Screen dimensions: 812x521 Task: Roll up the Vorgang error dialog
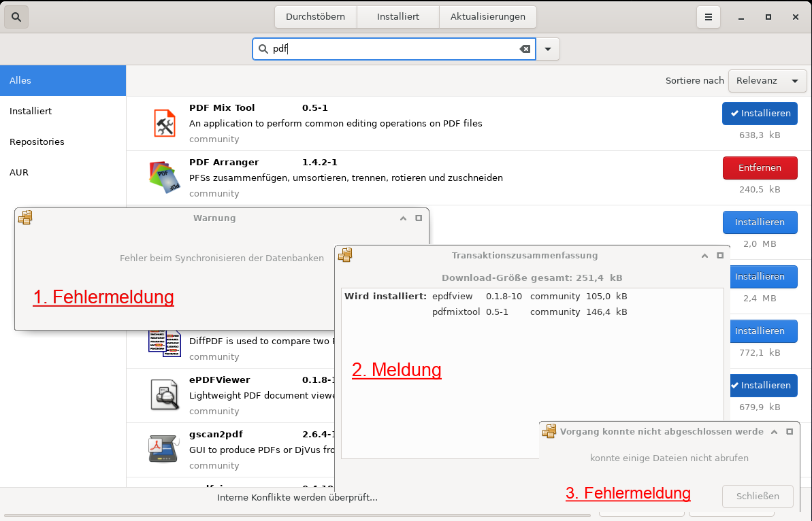774,431
